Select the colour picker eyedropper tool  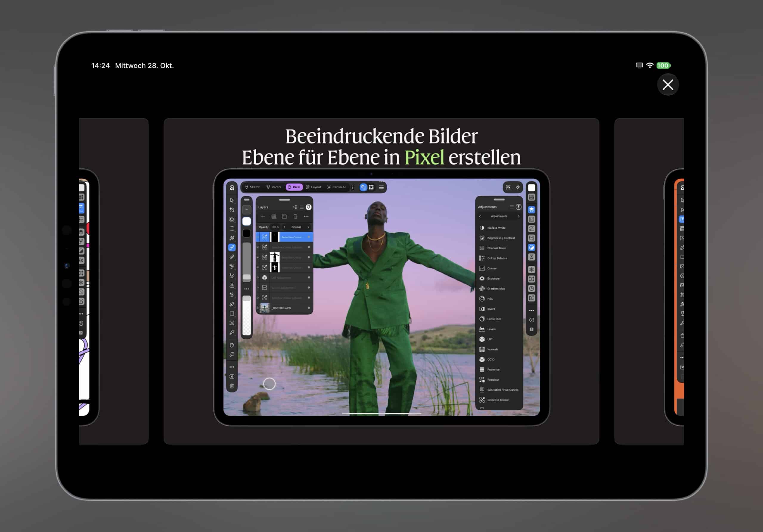232,332
